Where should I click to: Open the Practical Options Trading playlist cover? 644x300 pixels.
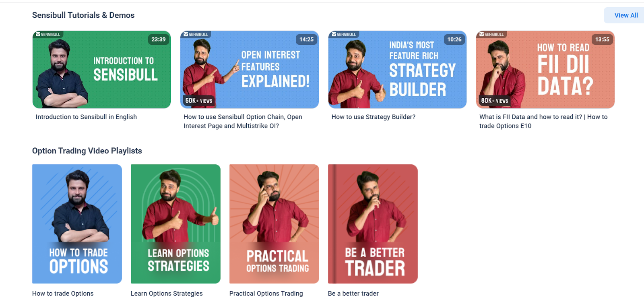click(x=274, y=224)
